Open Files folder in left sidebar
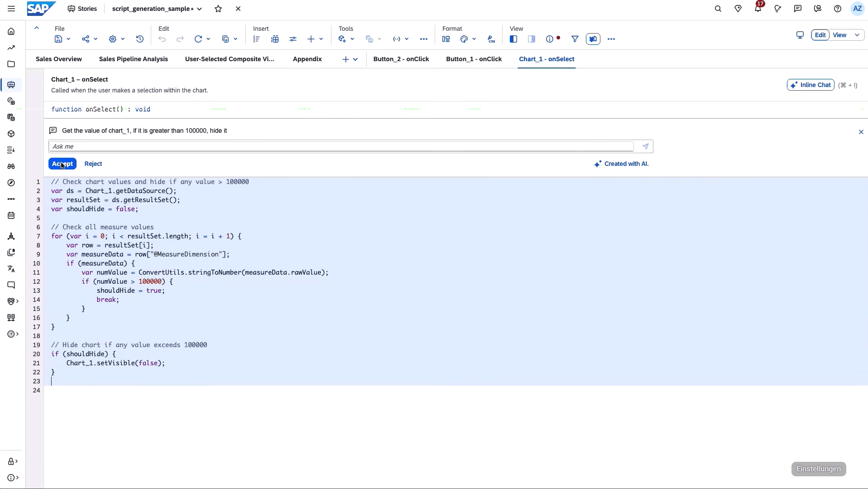Screen dimensions: 868x489 (x=11, y=64)
